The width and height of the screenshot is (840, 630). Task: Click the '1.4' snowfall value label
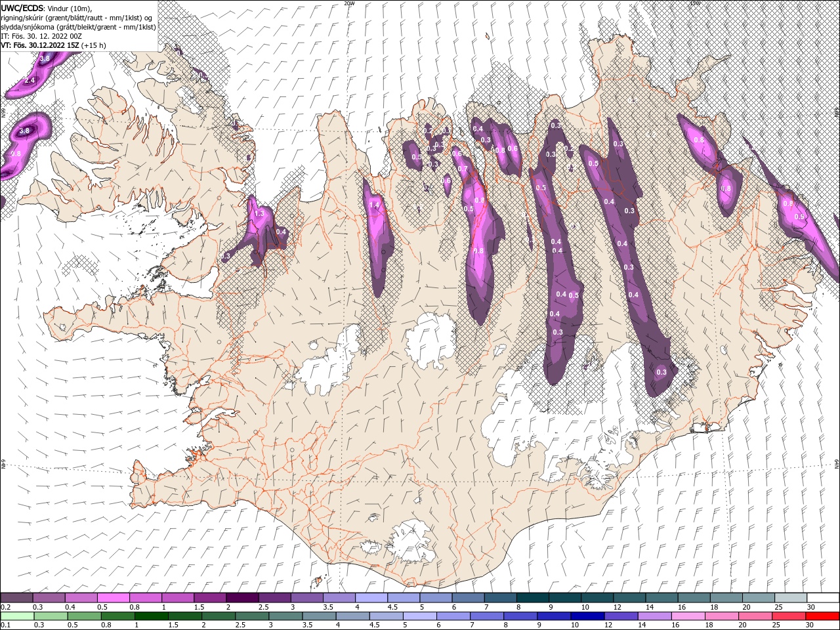pyautogui.click(x=375, y=205)
